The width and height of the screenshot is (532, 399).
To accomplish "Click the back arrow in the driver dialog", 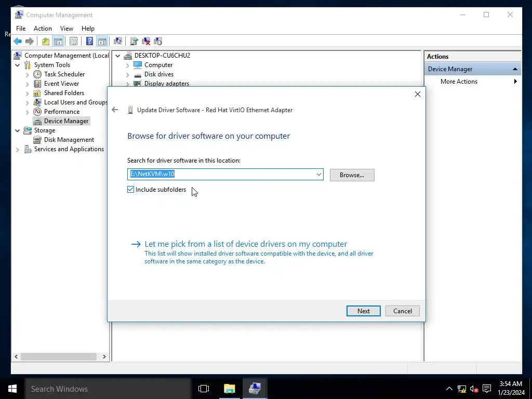I will point(115,110).
